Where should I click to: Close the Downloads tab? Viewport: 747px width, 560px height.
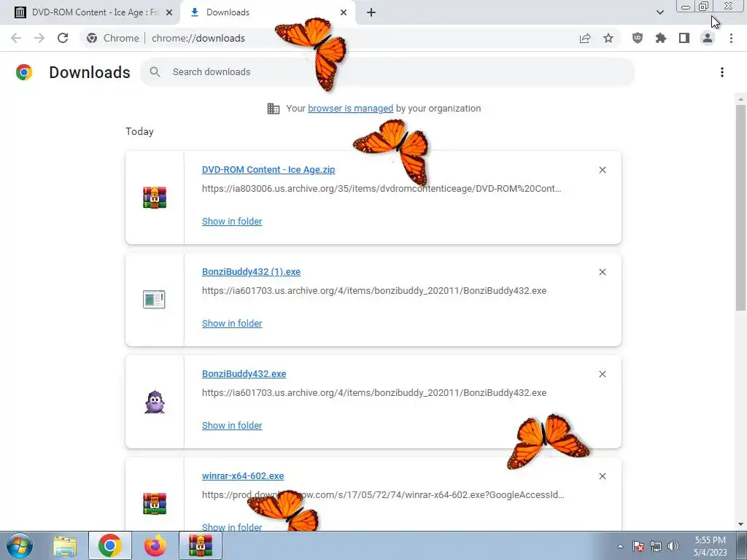[x=344, y=12]
